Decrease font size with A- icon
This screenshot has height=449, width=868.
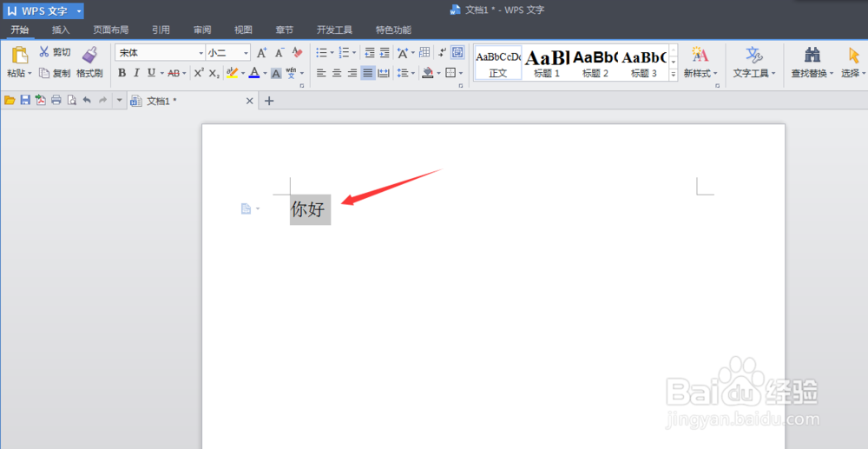coord(279,53)
